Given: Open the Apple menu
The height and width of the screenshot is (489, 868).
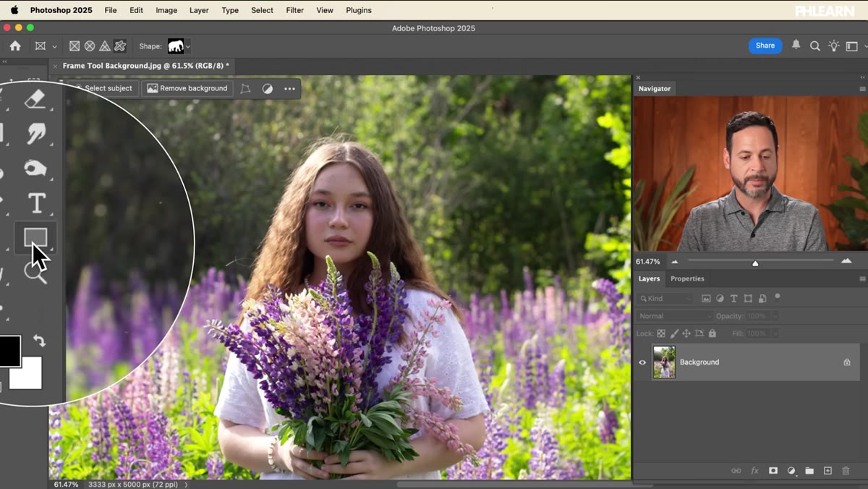Looking at the screenshot, I should click(x=14, y=10).
